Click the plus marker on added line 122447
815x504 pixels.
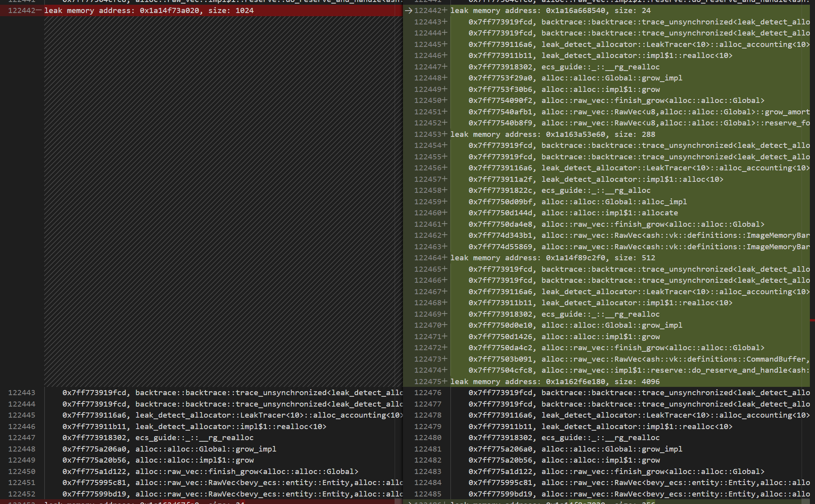pos(445,67)
